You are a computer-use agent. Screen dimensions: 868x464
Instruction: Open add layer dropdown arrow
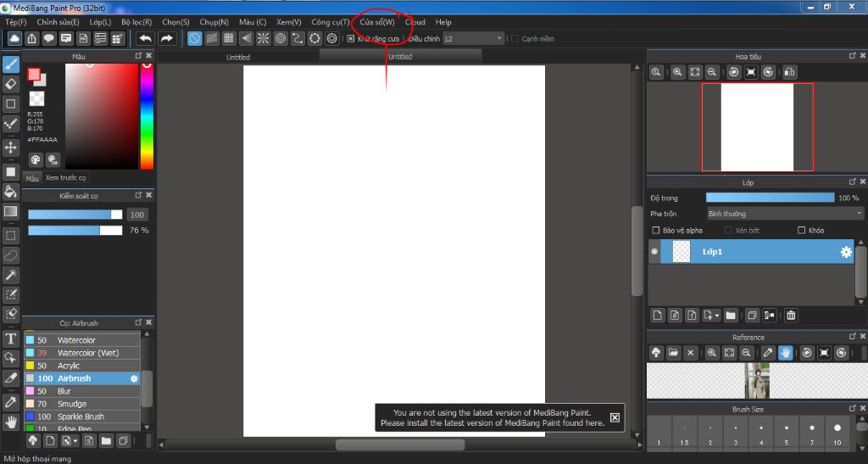coord(717,316)
